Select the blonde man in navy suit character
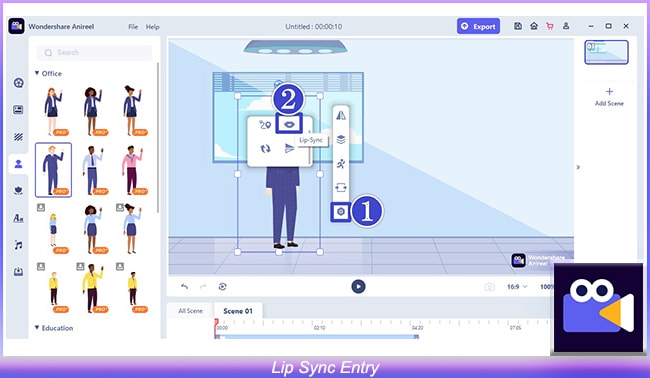This screenshot has width=650, height=378. click(x=53, y=170)
